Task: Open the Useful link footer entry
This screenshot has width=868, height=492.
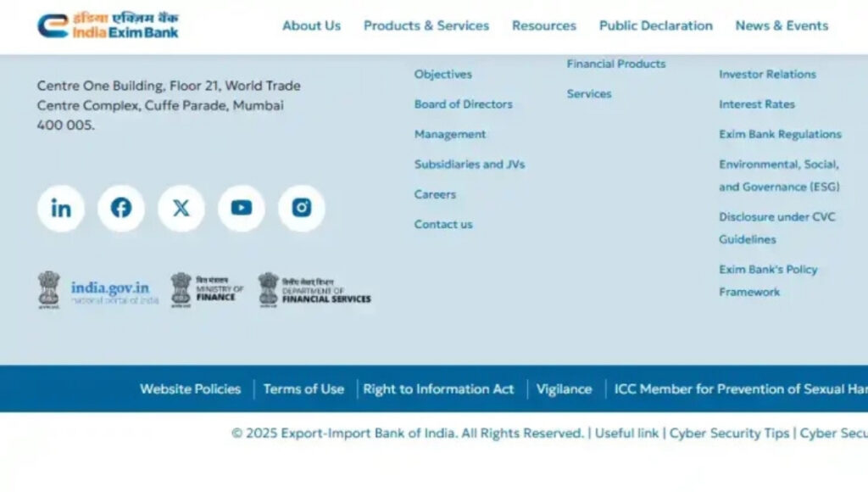Action: point(626,433)
